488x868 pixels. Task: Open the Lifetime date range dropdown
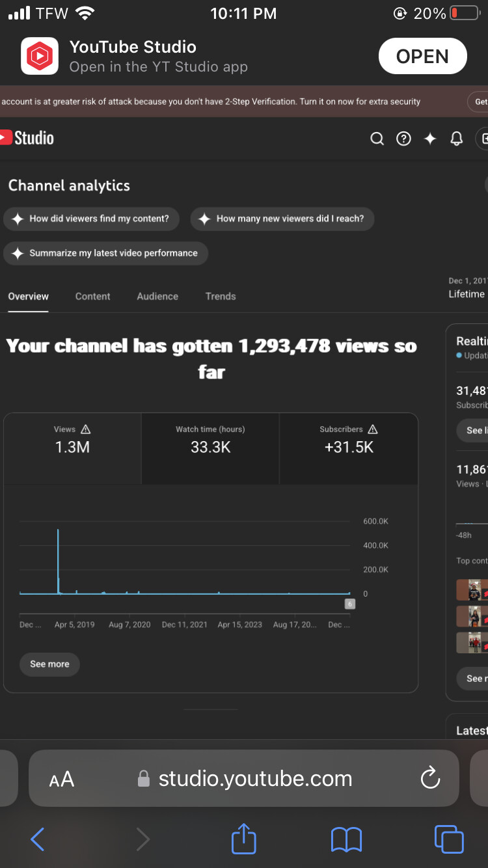pos(467,288)
